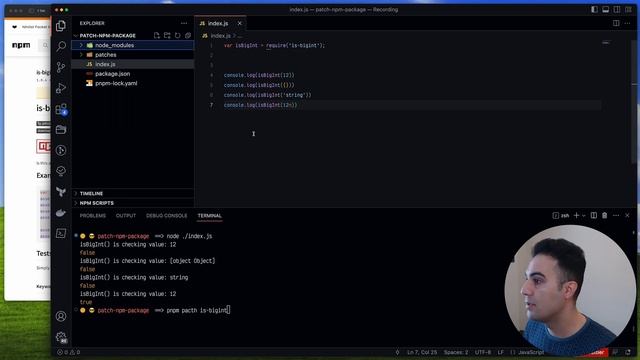Switch to the DEBUG CONSOLE tab

point(167,216)
